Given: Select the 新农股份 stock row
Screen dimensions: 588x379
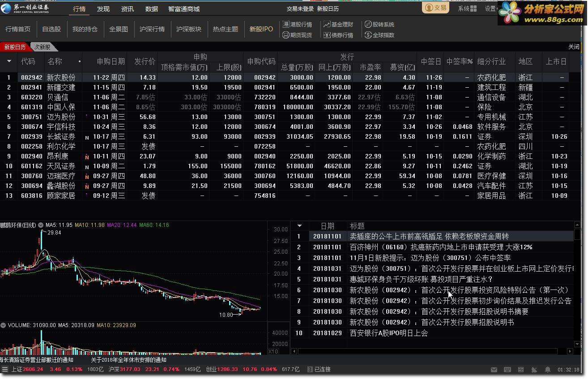Looking at the screenshot, I should pyautogui.click(x=285, y=77).
